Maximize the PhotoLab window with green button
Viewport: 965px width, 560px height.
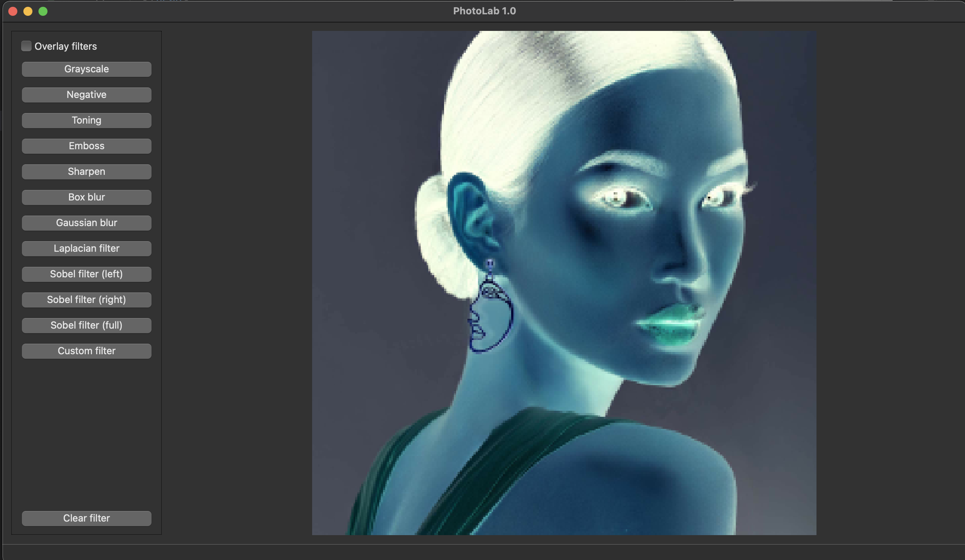(x=43, y=11)
